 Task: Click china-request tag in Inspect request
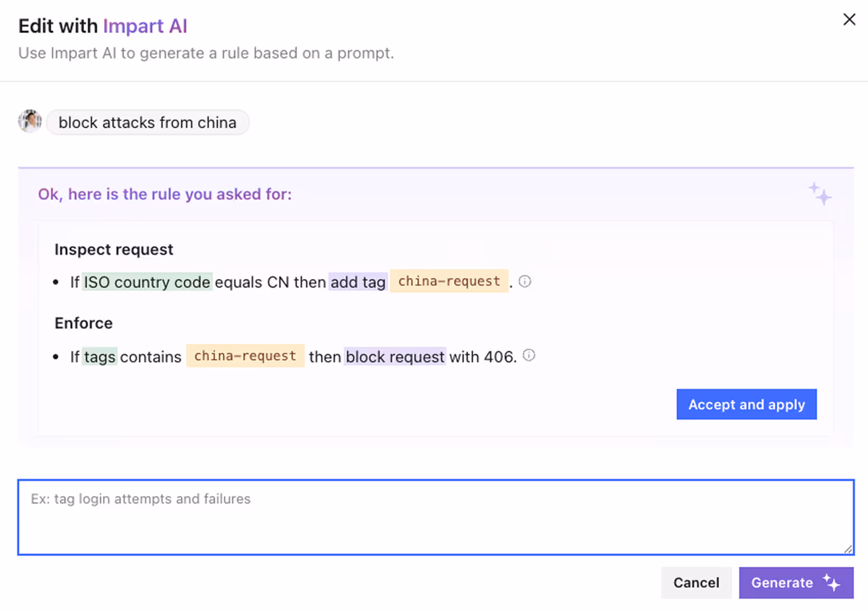point(449,281)
